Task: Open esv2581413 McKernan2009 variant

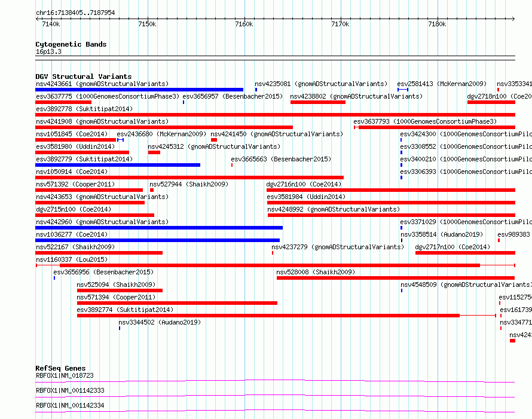Action: point(442,84)
